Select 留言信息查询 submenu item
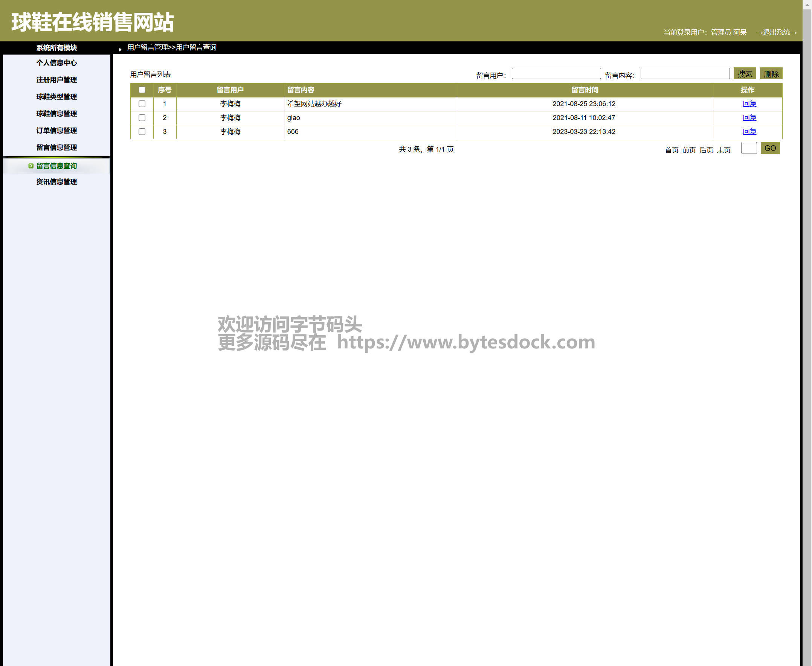The width and height of the screenshot is (812, 666). [56, 166]
